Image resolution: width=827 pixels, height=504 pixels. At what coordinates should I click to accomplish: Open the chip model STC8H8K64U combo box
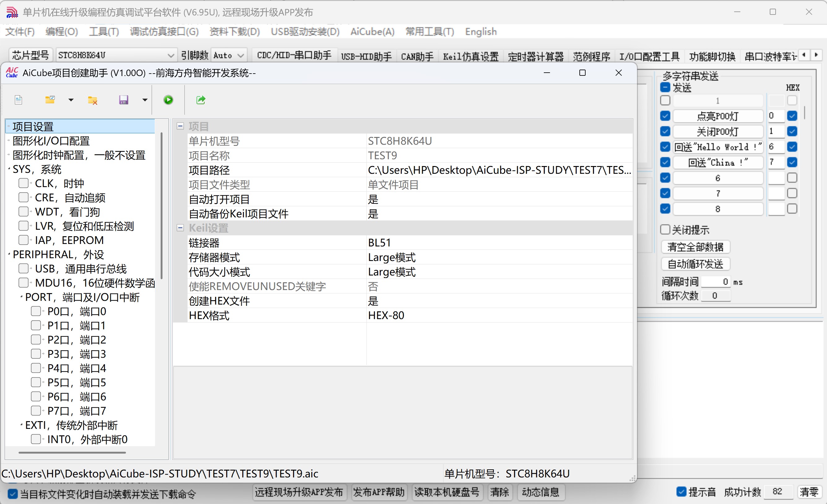click(116, 55)
